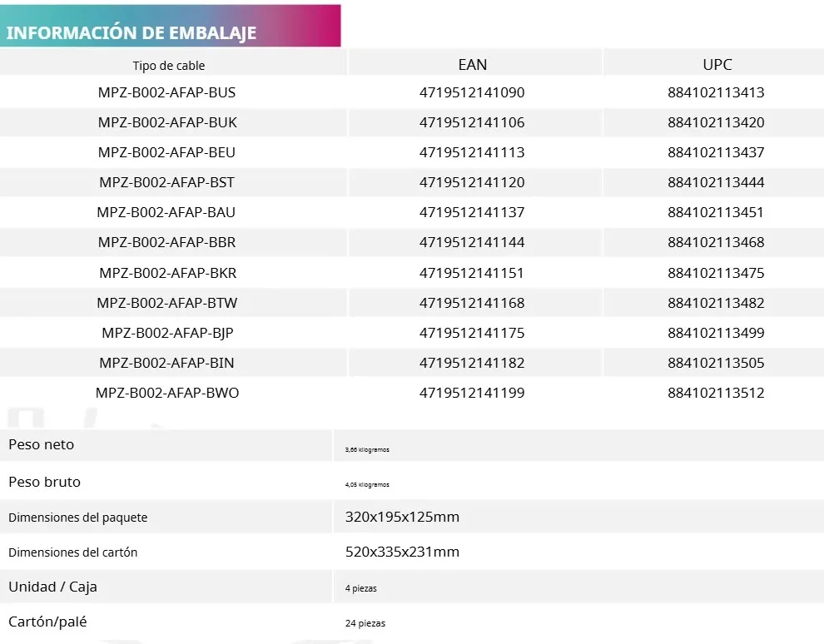Click UPC code 884102113505
The height and width of the screenshot is (644, 824).
[x=716, y=363]
